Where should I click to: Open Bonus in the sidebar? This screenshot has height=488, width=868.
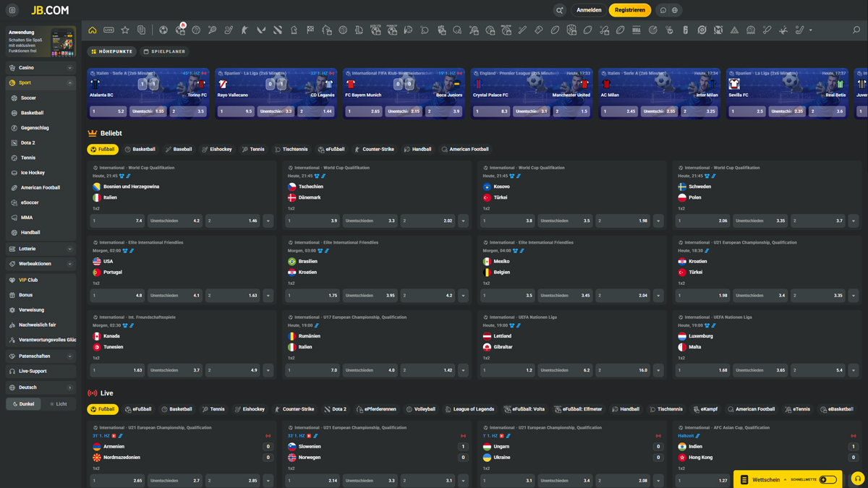[x=40, y=295]
